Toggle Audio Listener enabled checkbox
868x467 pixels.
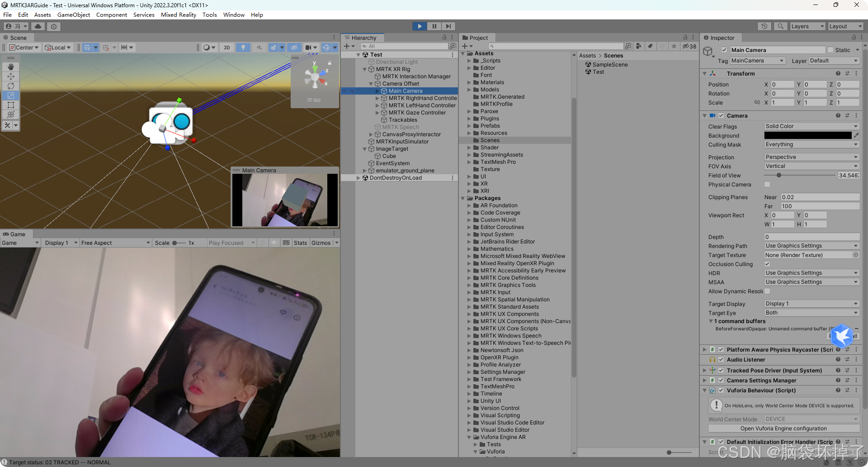click(x=721, y=360)
